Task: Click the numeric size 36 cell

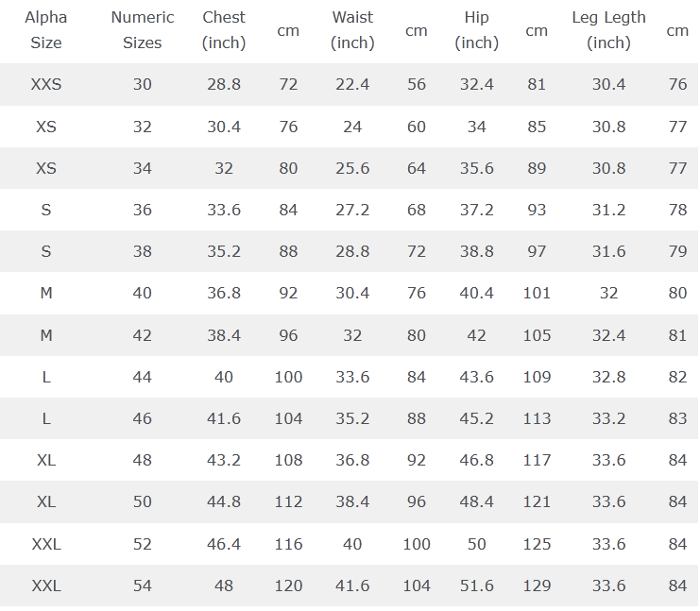Action: coord(143,210)
